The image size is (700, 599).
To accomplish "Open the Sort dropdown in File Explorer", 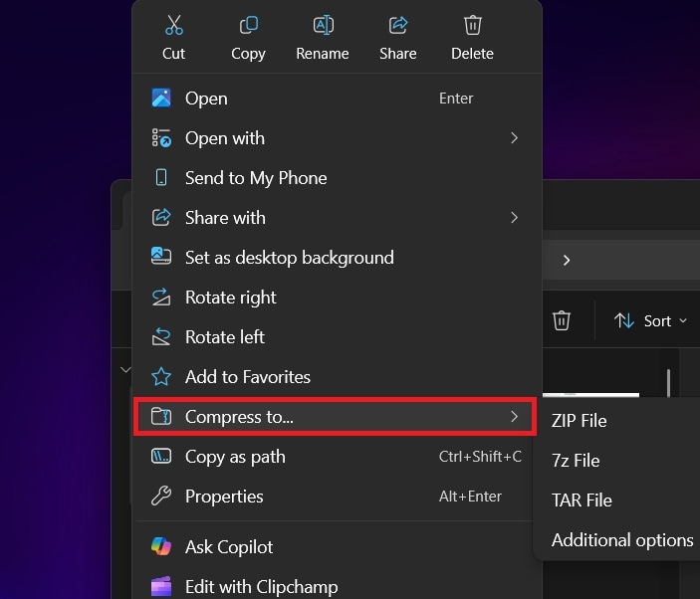I will (651, 320).
